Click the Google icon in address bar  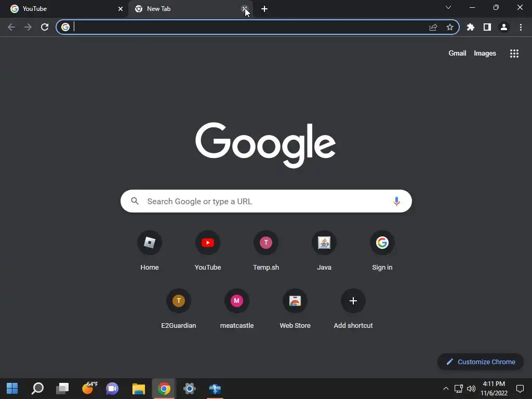[x=65, y=27]
